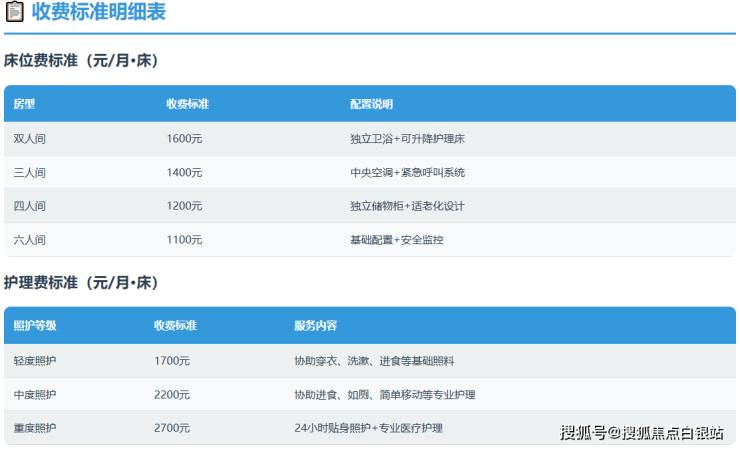Select the 护理费标准 section heading
The image size is (740, 449).
(81, 283)
